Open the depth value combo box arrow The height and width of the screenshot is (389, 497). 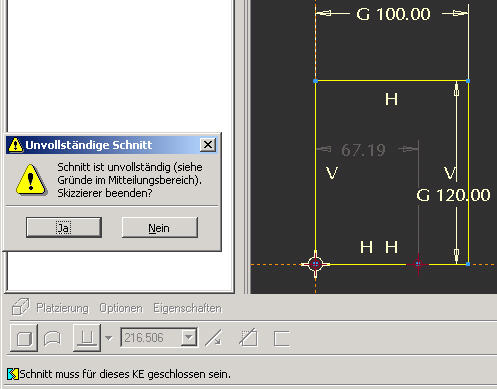pos(189,338)
